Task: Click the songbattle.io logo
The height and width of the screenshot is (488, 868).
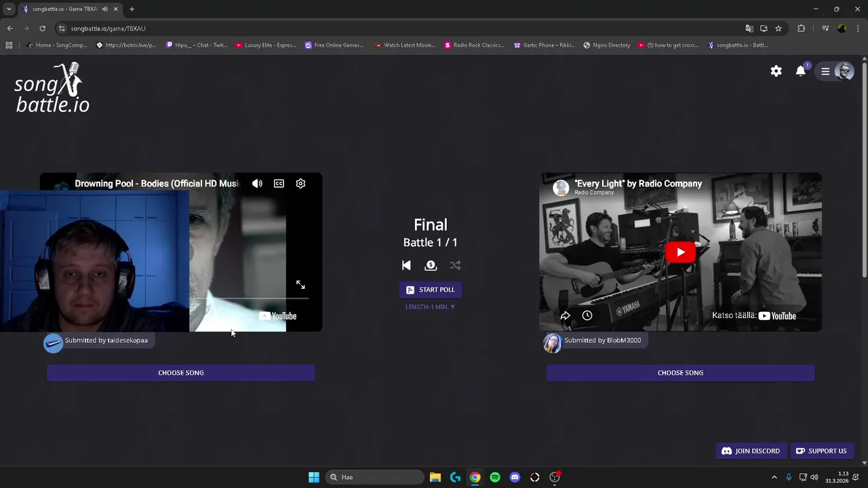Action: 52,88
